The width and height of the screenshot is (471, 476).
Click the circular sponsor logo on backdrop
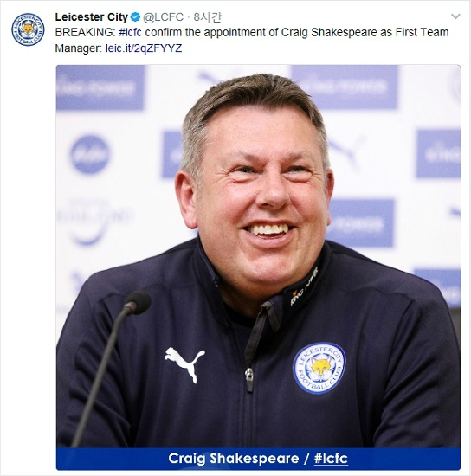[x=90, y=154]
